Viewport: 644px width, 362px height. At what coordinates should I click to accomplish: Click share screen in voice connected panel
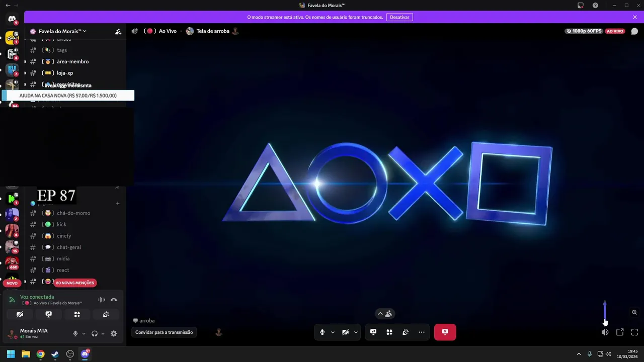click(48, 314)
